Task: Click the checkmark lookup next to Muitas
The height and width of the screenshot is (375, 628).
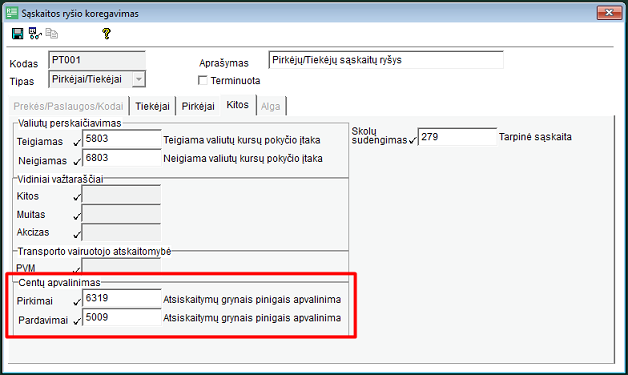Action: point(77,216)
